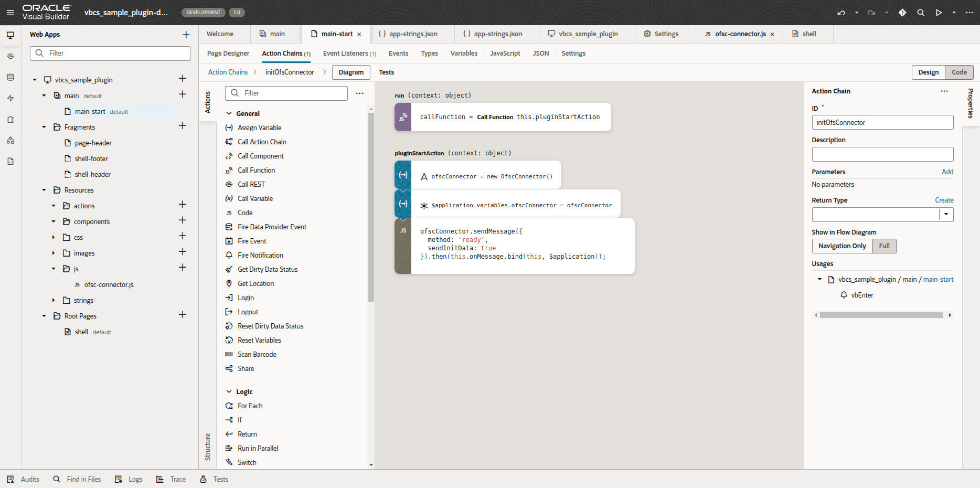
Task: Open the Audits panel
Action: pos(30,479)
